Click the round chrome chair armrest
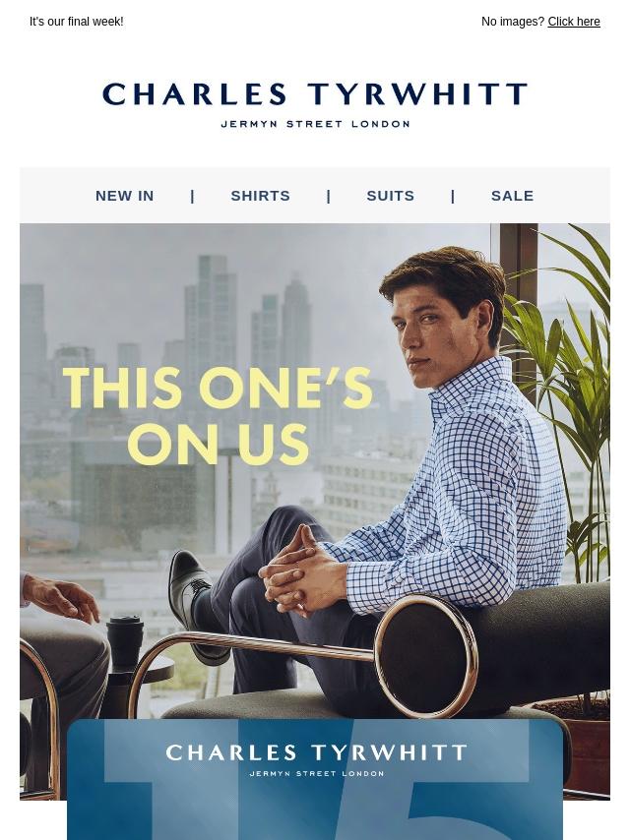 [426, 656]
